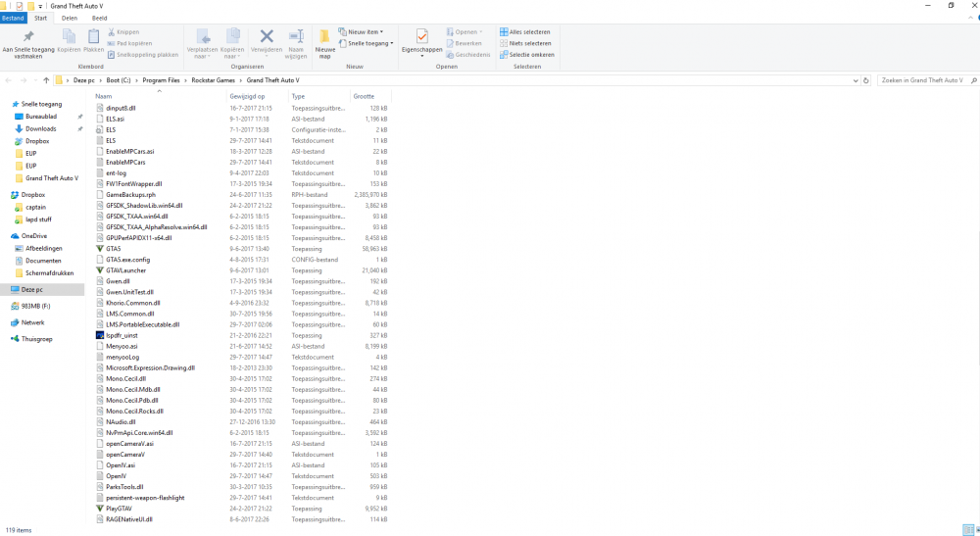This screenshot has width=980, height=536.
Task: Select Deze pc in navigation pane
Action: click(x=42, y=290)
